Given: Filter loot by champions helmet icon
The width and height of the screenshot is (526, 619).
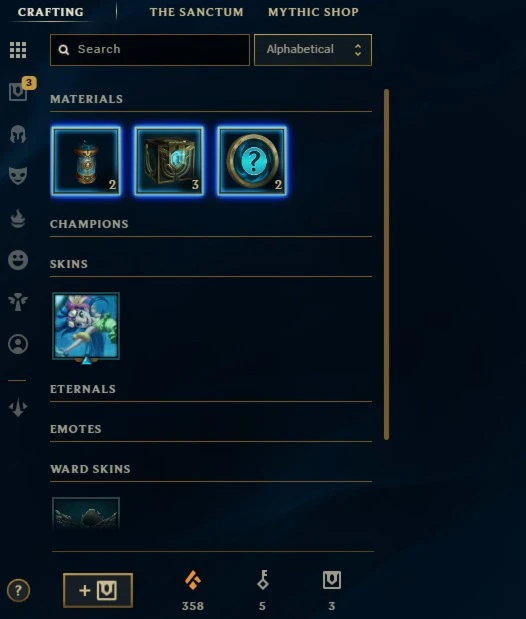Looking at the screenshot, I should (18, 134).
